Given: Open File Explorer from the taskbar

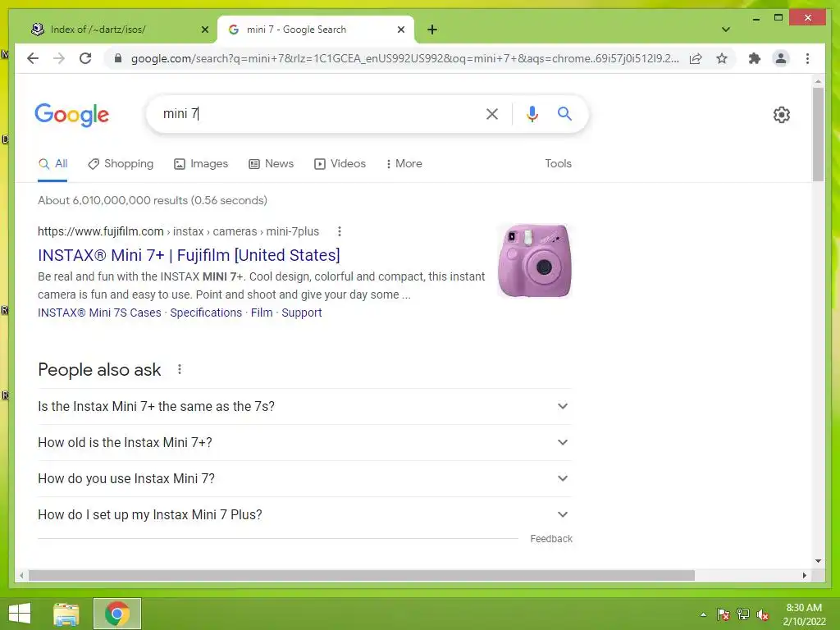Looking at the screenshot, I should pyautogui.click(x=66, y=614).
